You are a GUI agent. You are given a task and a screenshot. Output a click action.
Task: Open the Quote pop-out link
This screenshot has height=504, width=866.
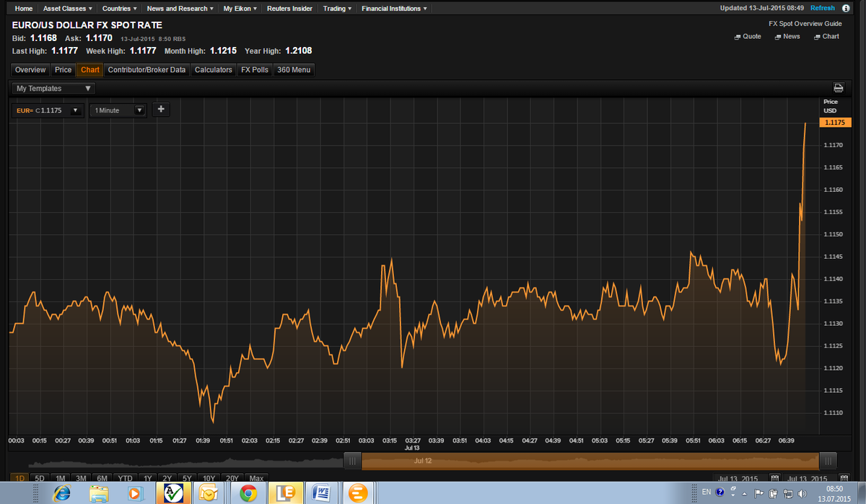(x=748, y=36)
